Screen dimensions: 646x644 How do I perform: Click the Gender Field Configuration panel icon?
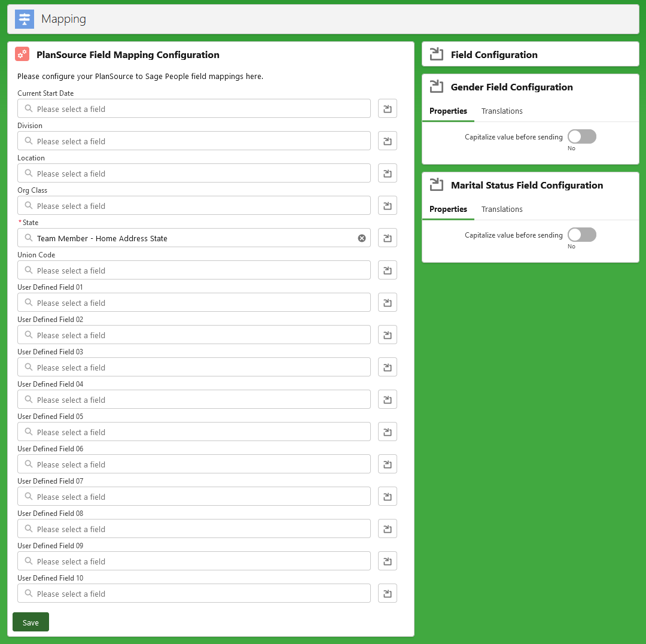tap(437, 87)
